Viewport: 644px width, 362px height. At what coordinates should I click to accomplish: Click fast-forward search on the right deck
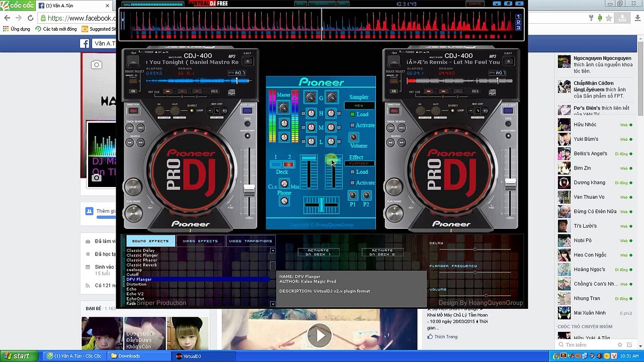[401, 143]
